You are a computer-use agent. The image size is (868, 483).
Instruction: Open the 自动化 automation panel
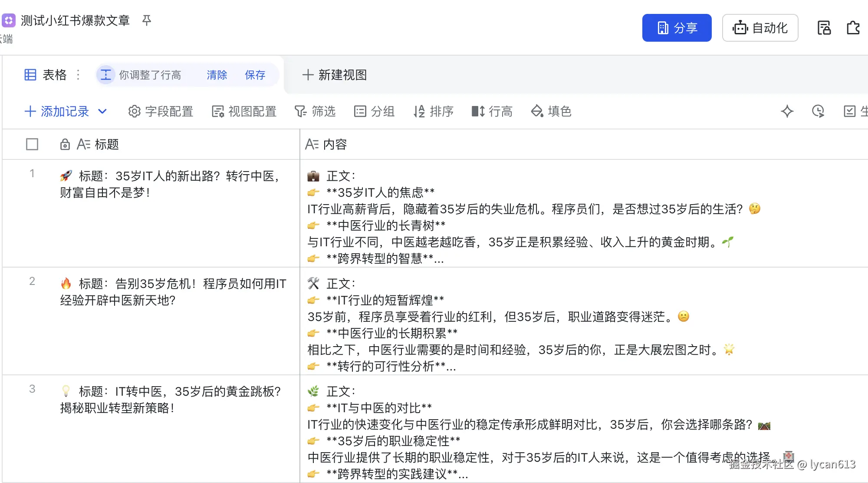(760, 28)
